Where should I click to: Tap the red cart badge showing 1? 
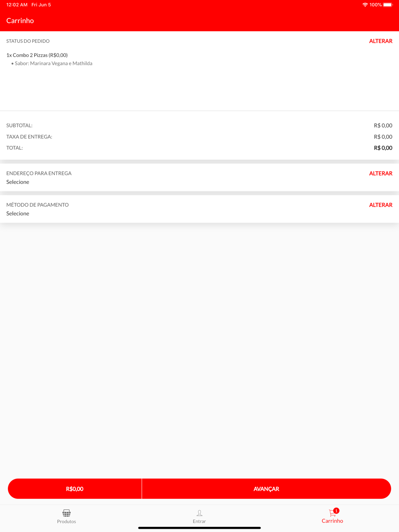(336, 510)
